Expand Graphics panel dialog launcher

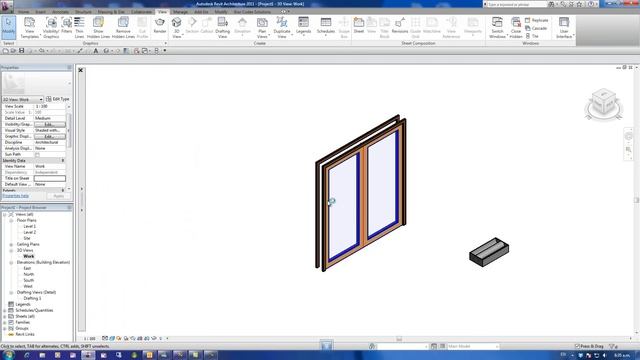(165, 43)
